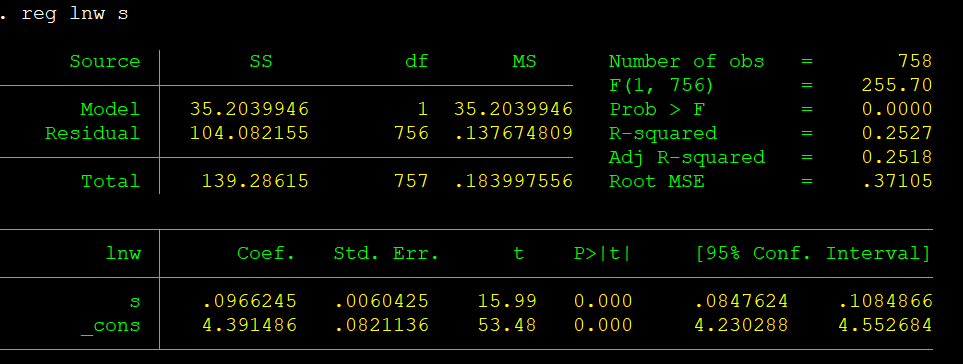Select the Source column header

105,61
